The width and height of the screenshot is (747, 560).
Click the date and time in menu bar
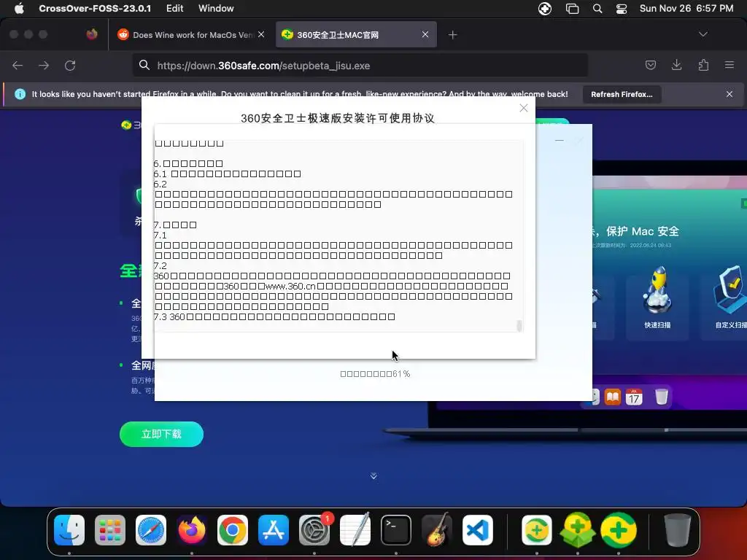click(686, 8)
